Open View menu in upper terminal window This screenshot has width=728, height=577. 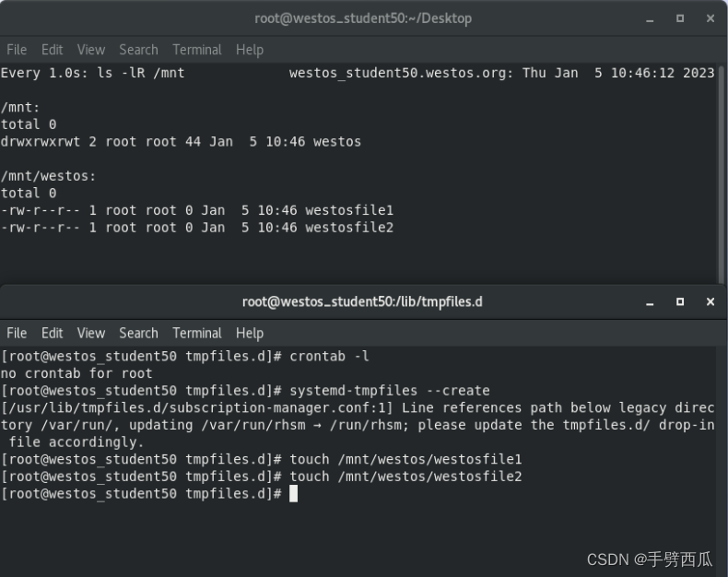coord(91,50)
